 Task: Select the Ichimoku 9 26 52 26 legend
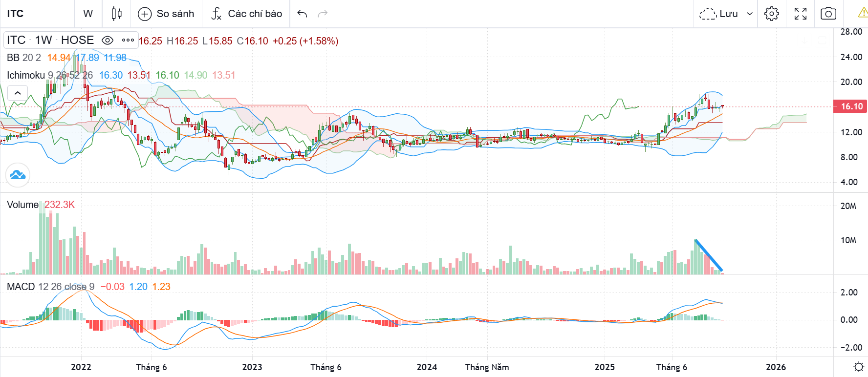[50, 75]
